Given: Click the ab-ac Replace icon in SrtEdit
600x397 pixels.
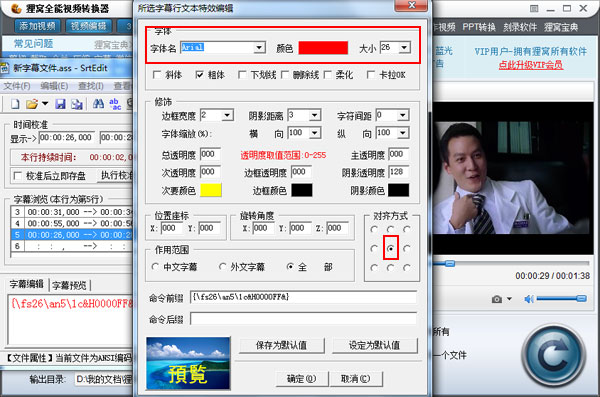Looking at the screenshot, I should [115, 104].
